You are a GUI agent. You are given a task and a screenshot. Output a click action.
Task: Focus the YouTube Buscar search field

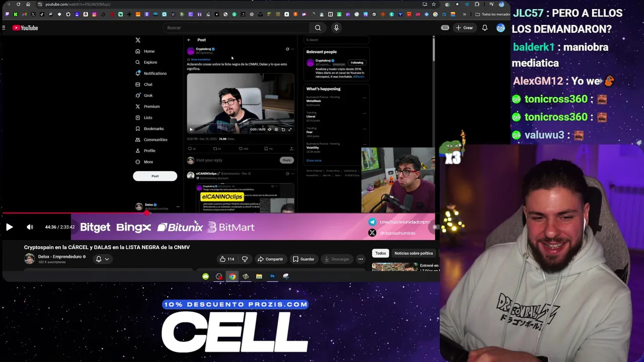pos(236,28)
